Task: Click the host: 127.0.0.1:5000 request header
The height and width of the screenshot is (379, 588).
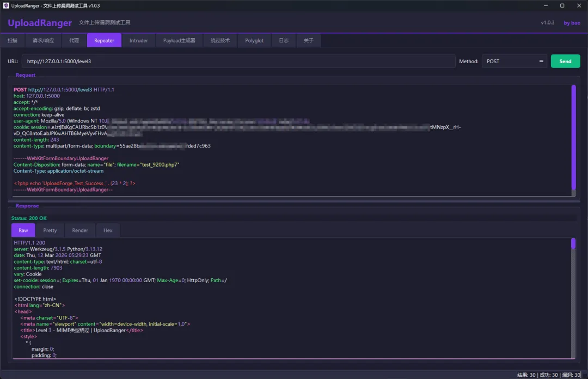Action: coord(36,96)
